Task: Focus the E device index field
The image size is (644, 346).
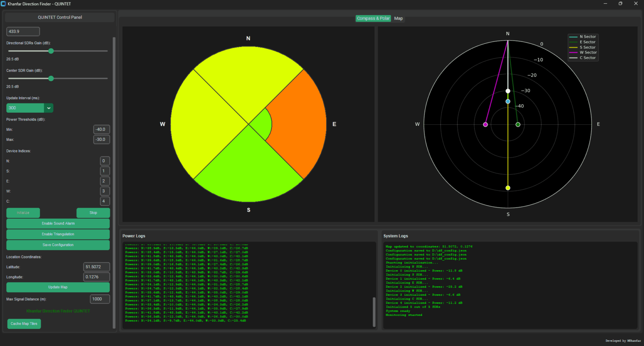Action: tap(105, 181)
